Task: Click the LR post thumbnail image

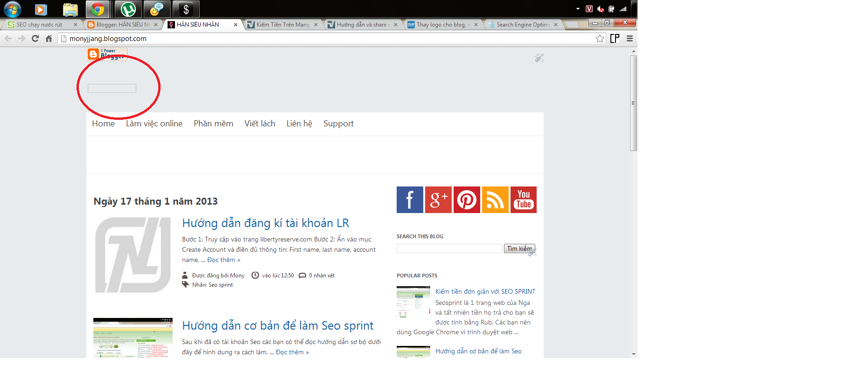Action: tap(133, 255)
